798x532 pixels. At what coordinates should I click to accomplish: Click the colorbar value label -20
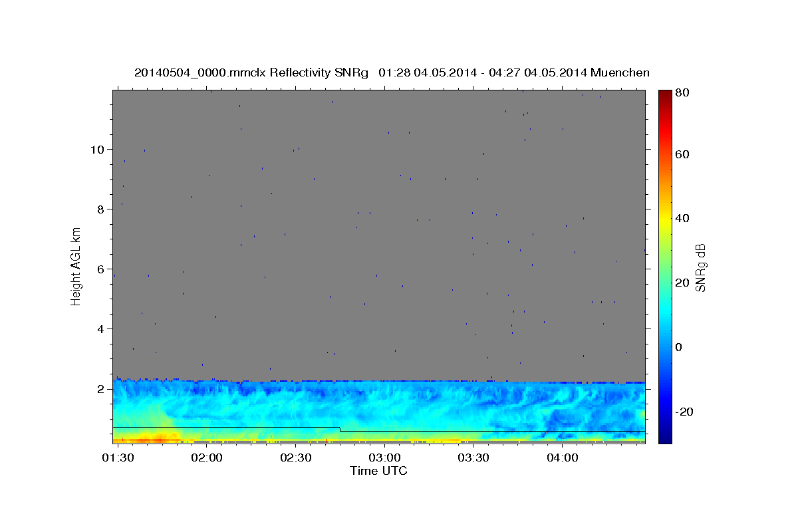click(x=684, y=412)
